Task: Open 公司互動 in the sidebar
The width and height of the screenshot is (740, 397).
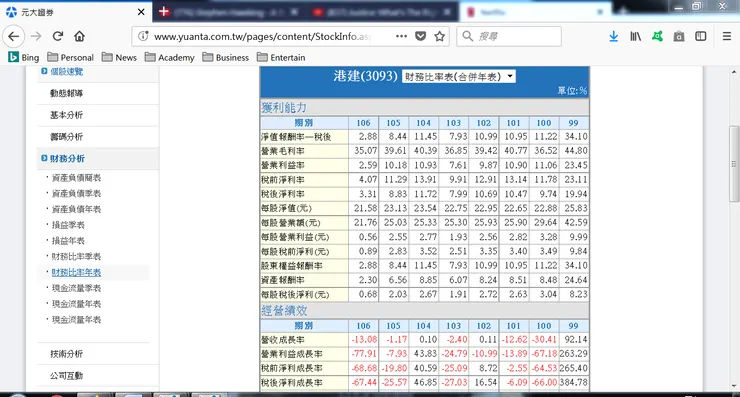Action: coord(67,376)
